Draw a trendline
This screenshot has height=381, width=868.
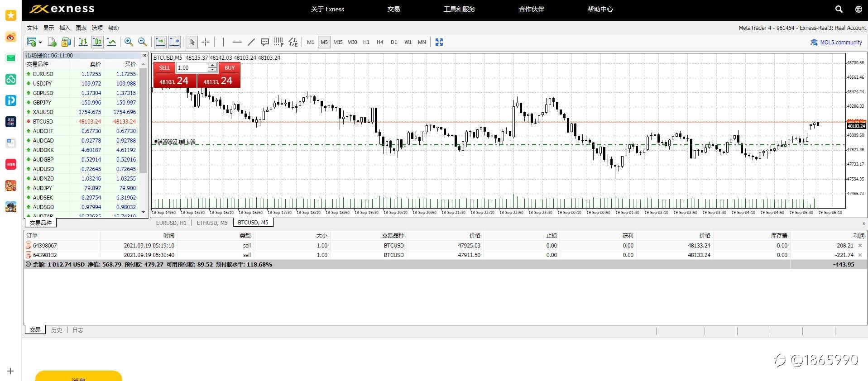click(251, 42)
